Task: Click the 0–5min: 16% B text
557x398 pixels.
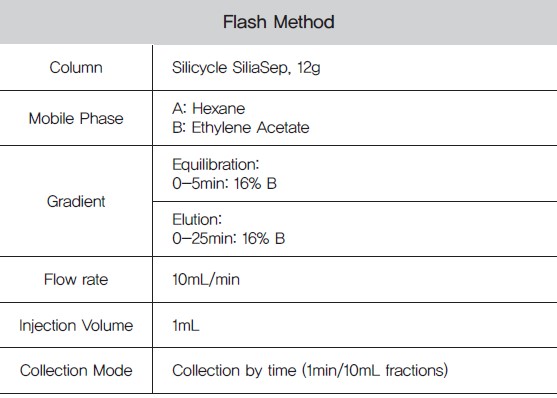Action: [224, 184]
